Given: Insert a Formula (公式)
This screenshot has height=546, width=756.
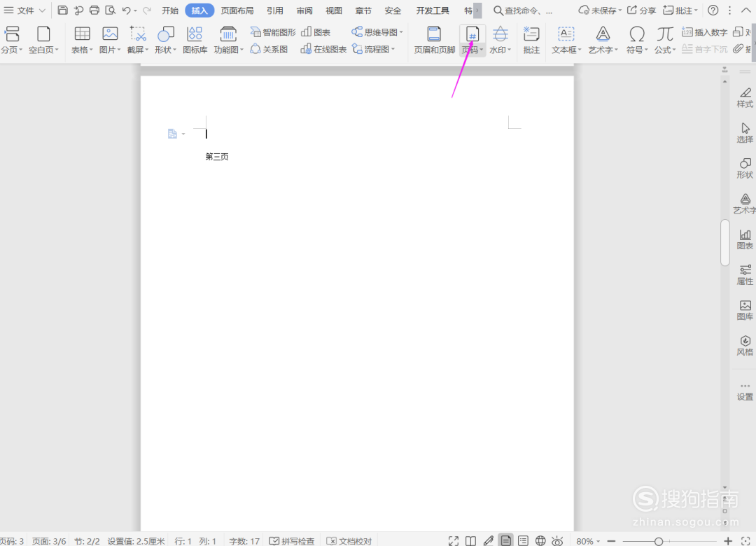Looking at the screenshot, I should click(x=665, y=40).
